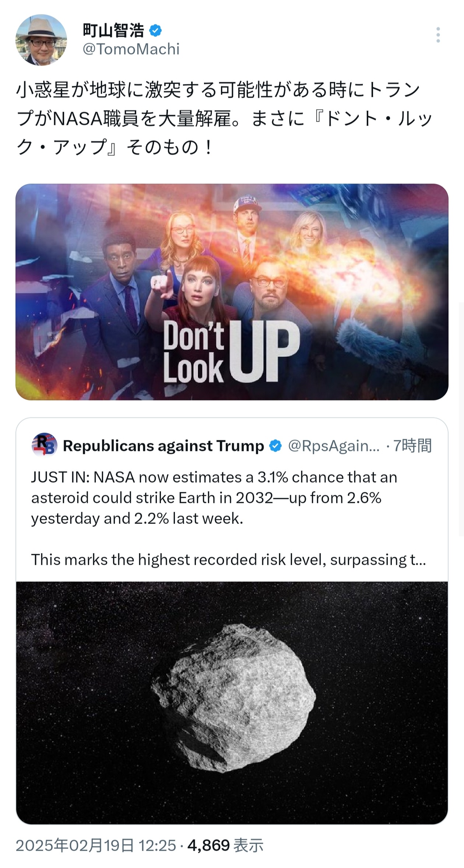Open the Republicans against Trump account name
Screen dimensions: 464x868
pyautogui.click(x=164, y=446)
